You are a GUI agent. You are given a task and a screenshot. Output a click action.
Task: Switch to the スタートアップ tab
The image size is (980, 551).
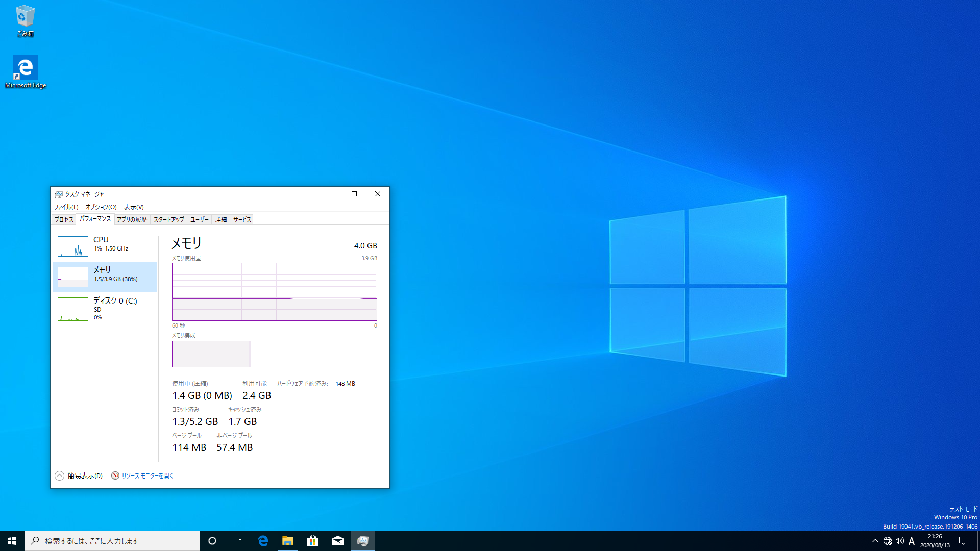click(168, 220)
